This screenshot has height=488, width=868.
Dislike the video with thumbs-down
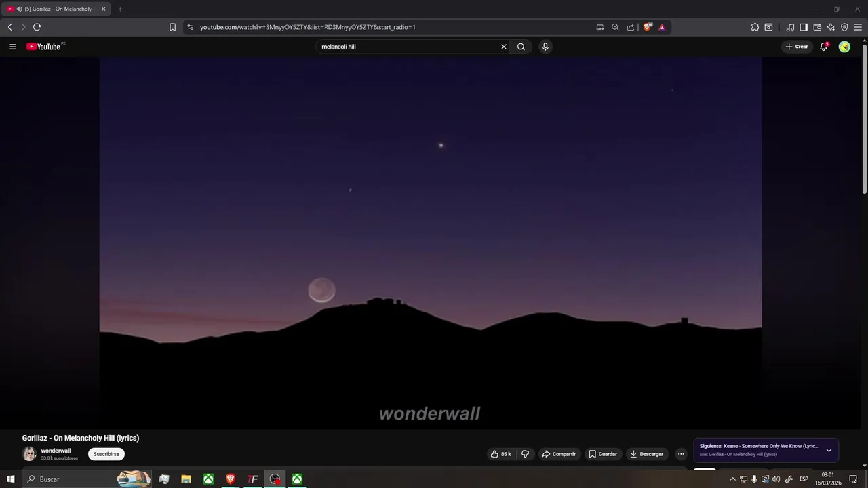pyautogui.click(x=525, y=454)
